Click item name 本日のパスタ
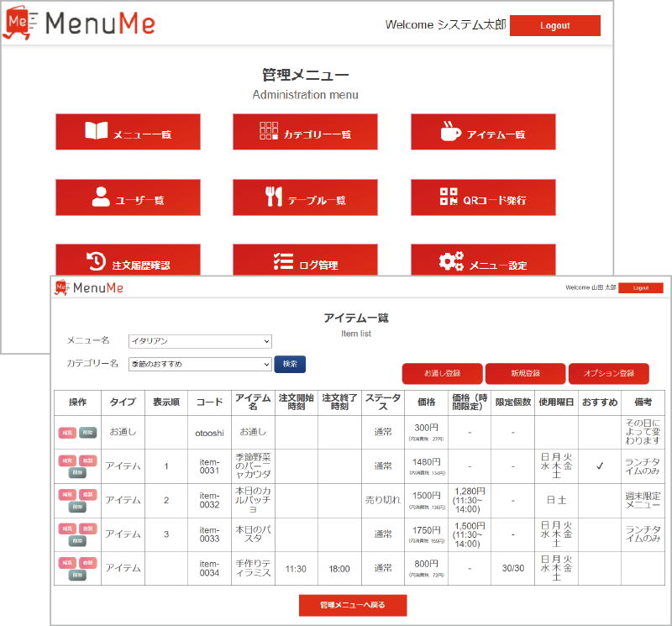Viewport: 672px width, 626px height. [253, 534]
